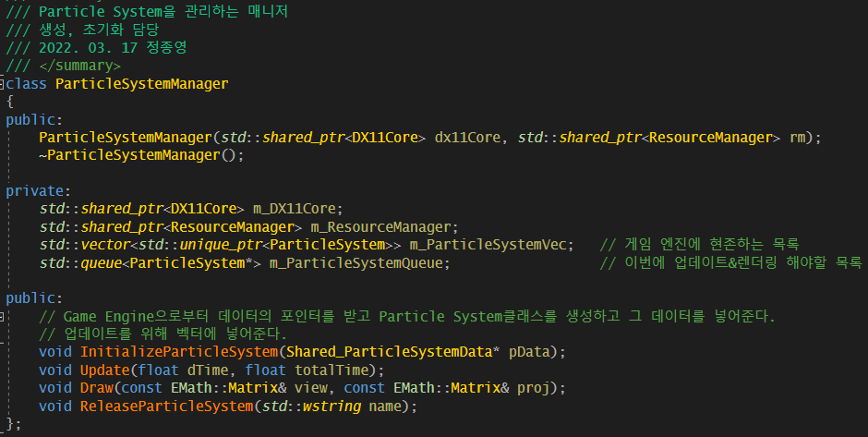Viewport: 868px width, 437px height.
Task: Click the 'void' keyword on the ReleaseParticleSystem line
Action: (55, 406)
